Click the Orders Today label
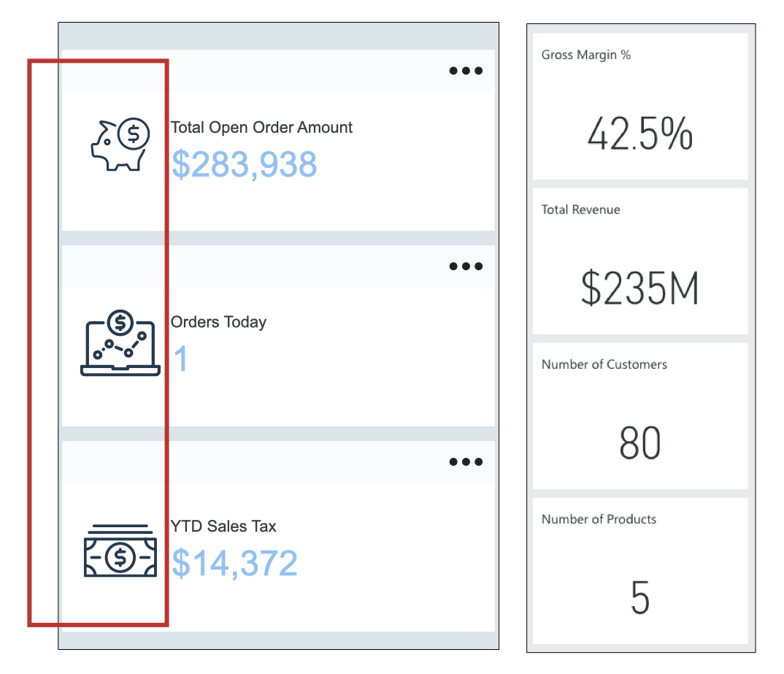 coord(218,322)
